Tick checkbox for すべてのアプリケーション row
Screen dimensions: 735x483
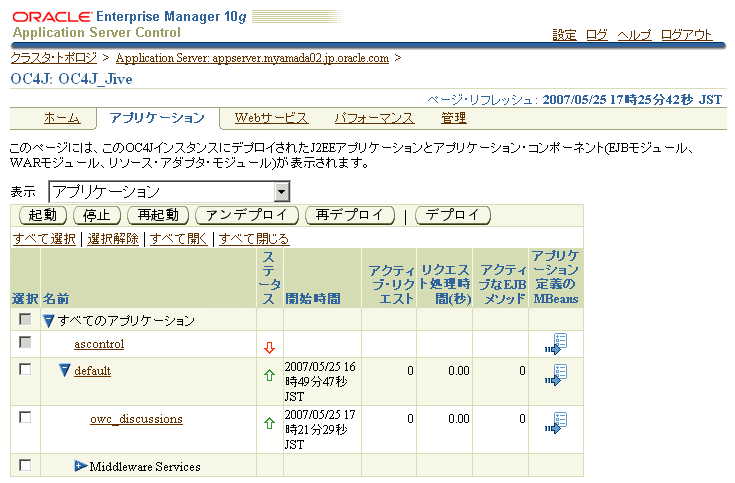coord(25,319)
